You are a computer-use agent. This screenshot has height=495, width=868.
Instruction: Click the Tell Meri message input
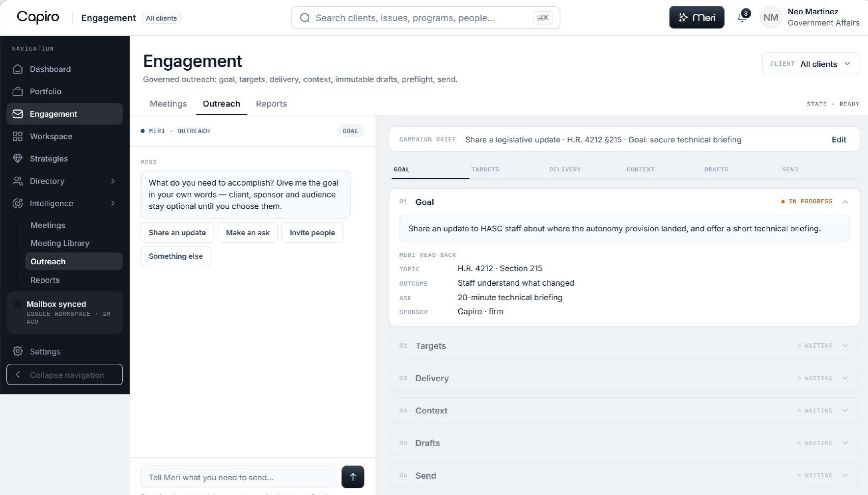click(x=238, y=477)
